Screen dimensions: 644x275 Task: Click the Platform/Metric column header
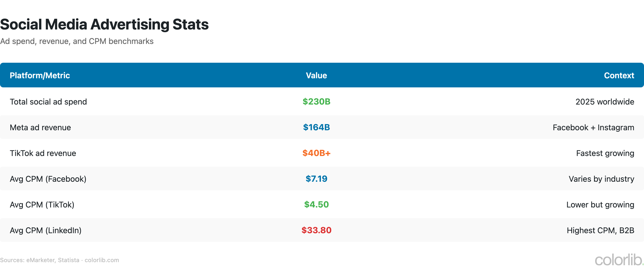(x=40, y=76)
